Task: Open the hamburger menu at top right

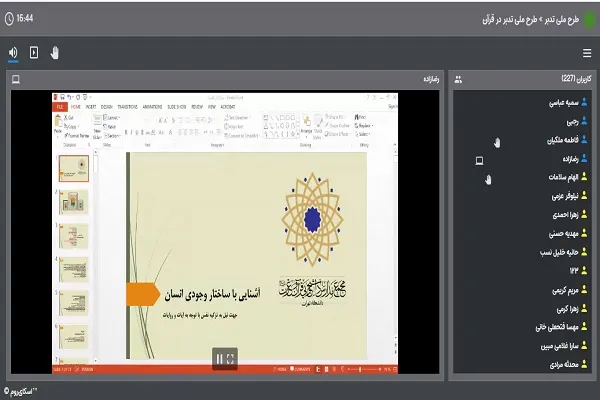Action: 587,53
